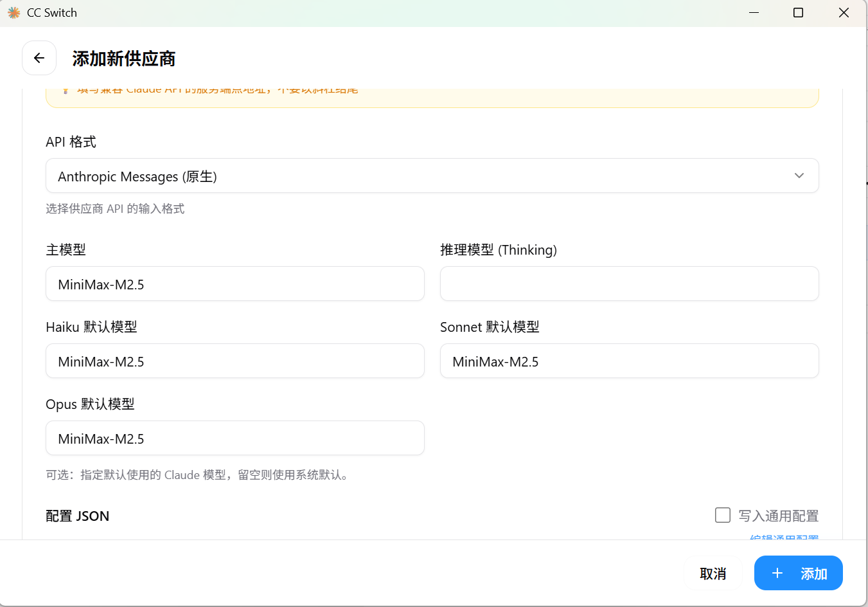868x607 pixels.
Task: Enable the 写入通用配置 checkbox
Action: [x=723, y=515]
